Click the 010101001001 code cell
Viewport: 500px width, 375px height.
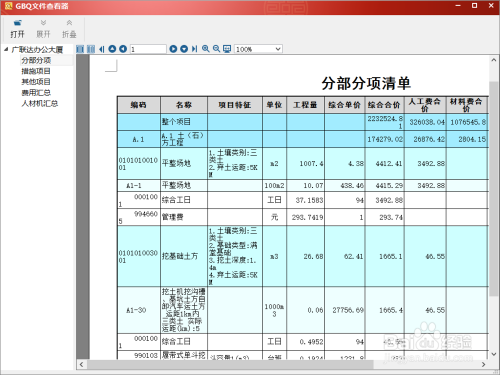(139, 164)
